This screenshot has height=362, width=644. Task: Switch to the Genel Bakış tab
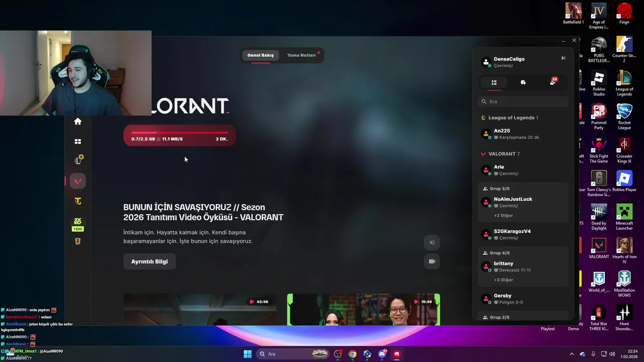coord(261,55)
